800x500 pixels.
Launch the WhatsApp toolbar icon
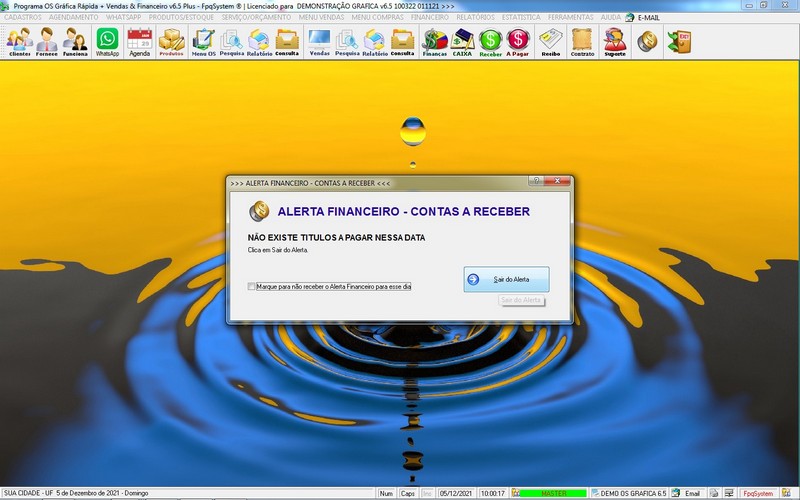point(107,42)
